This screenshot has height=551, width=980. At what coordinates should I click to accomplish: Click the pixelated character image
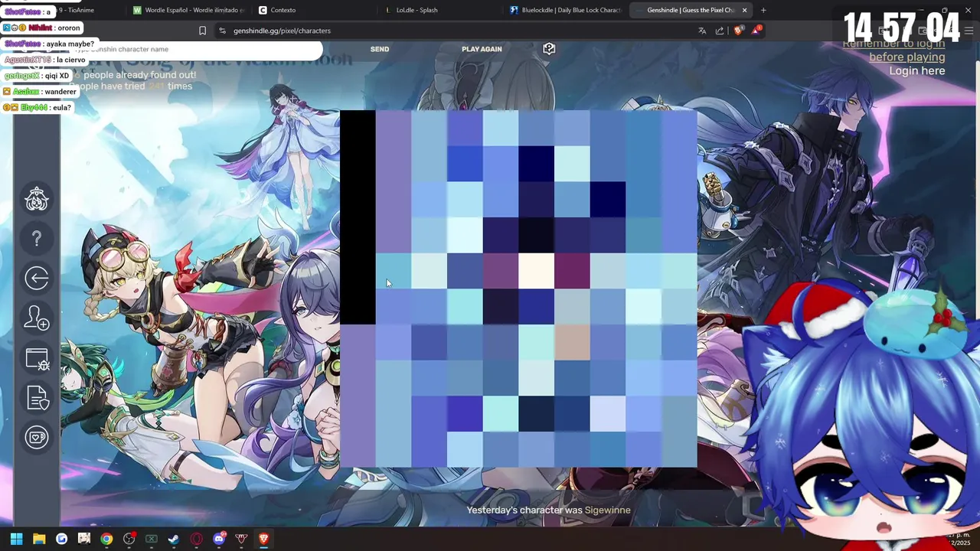518,289
